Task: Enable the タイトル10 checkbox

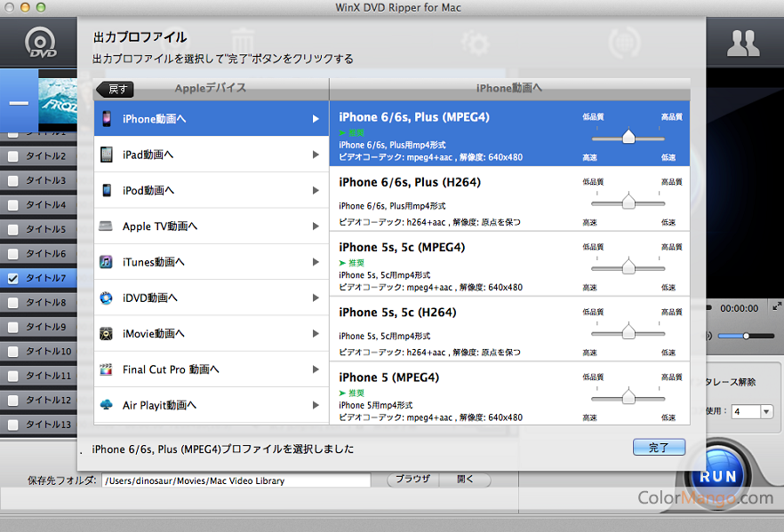Action: [13, 352]
